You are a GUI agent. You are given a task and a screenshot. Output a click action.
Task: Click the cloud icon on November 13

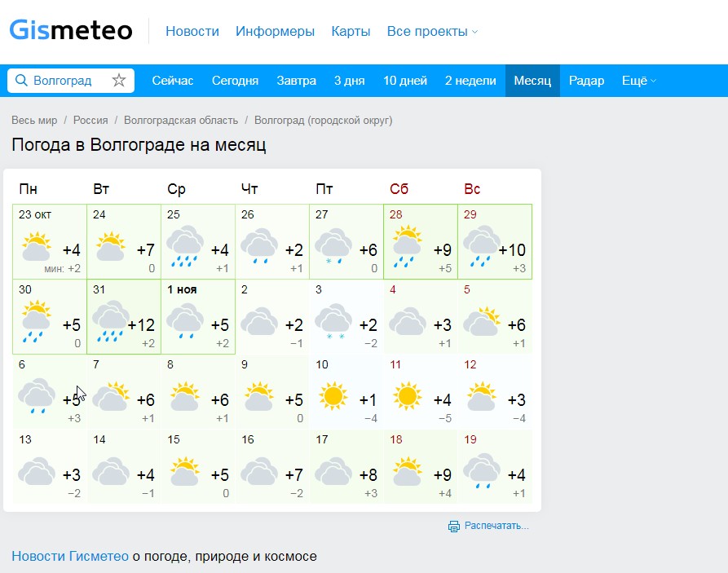(37, 471)
